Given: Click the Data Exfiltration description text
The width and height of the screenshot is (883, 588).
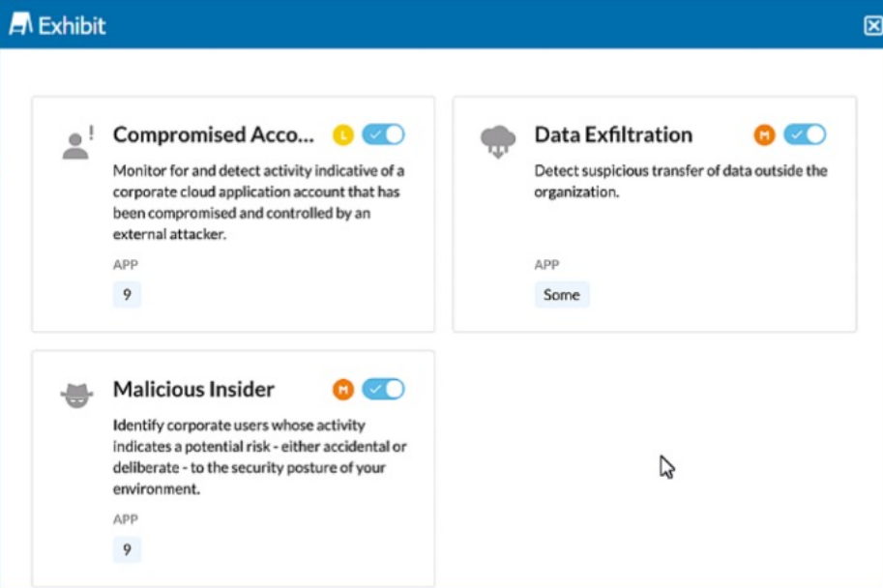Looking at the screenshot, I should pyautogui.click(x=680, y=181).
